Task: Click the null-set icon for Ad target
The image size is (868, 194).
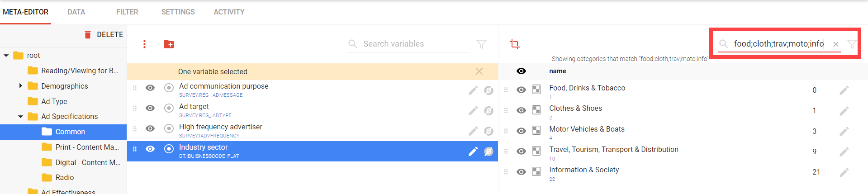Action: (x=489, y=111)
